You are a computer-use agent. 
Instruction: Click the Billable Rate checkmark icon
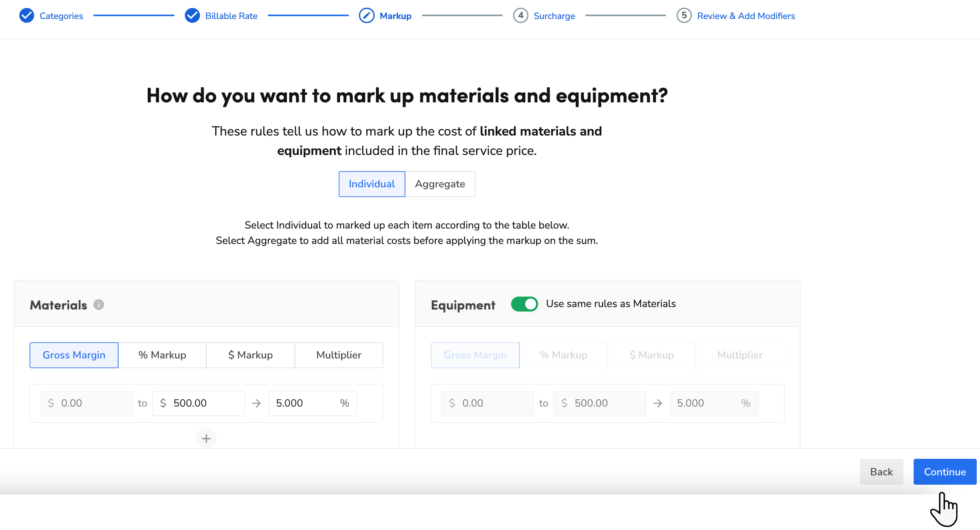[192, 16]
